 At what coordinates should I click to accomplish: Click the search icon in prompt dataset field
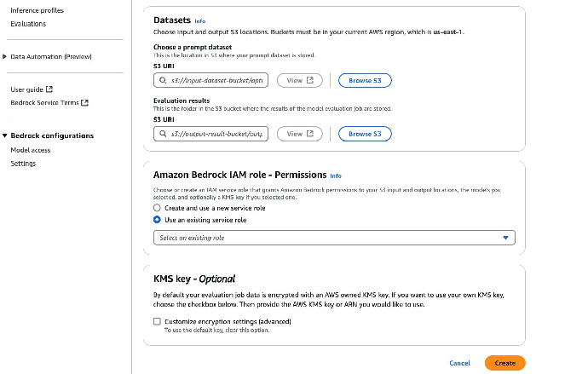click(161, 80)
